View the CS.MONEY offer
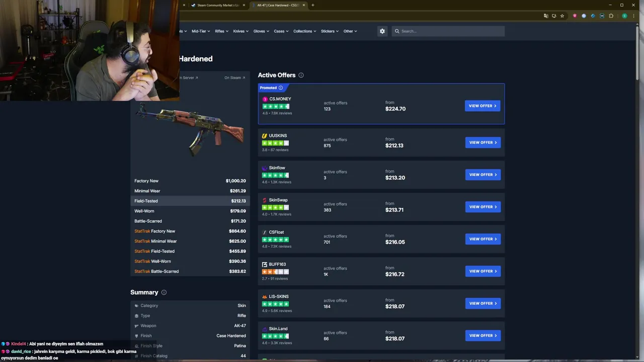644x362 pixels. click(x=482, y=106)
